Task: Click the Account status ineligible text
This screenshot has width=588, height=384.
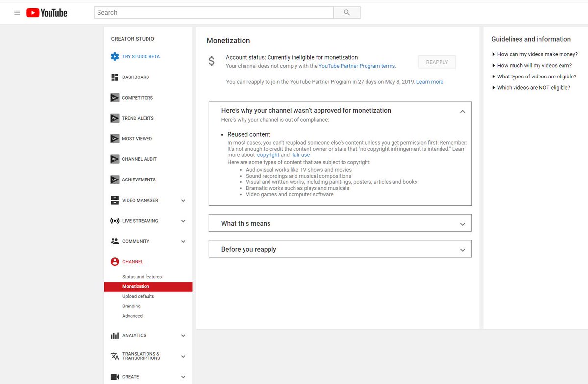Action: (292, 57)
